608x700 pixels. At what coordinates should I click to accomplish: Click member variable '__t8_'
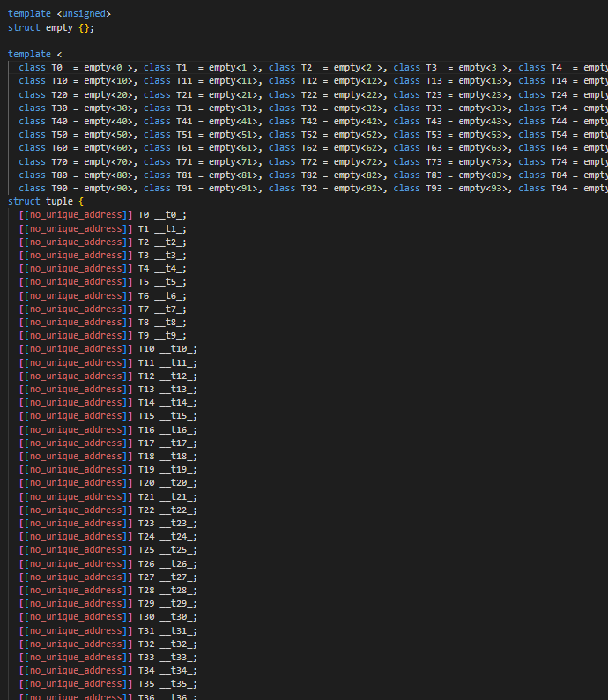167,323
